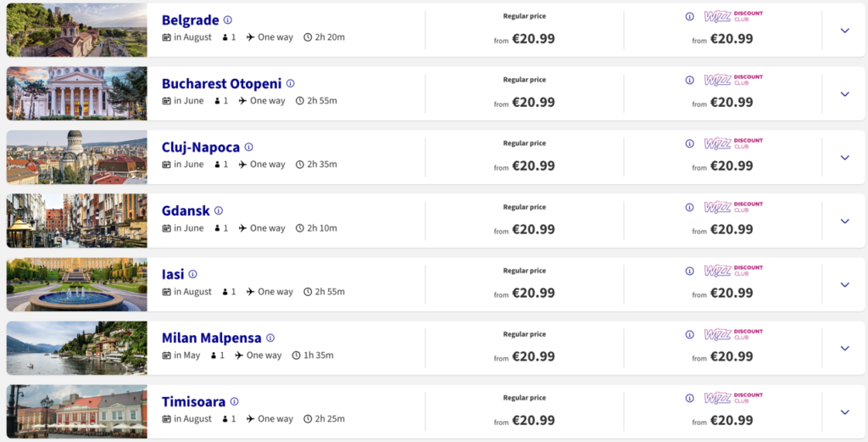Viewport: 868px width, 442px height.
Task: Open the Bucharest Otopeni destination title
Action: coord(221,84)
